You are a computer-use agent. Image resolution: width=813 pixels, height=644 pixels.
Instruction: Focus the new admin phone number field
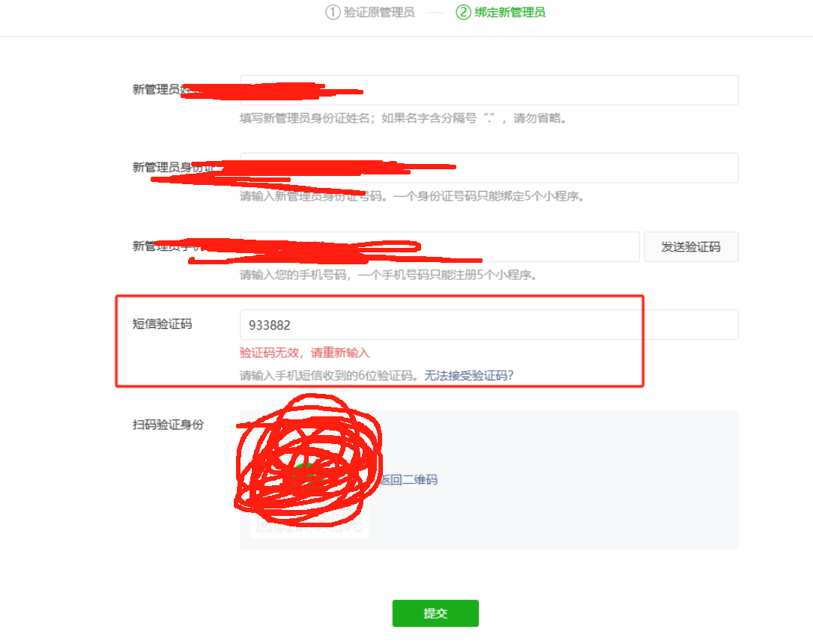coord(439,246)
